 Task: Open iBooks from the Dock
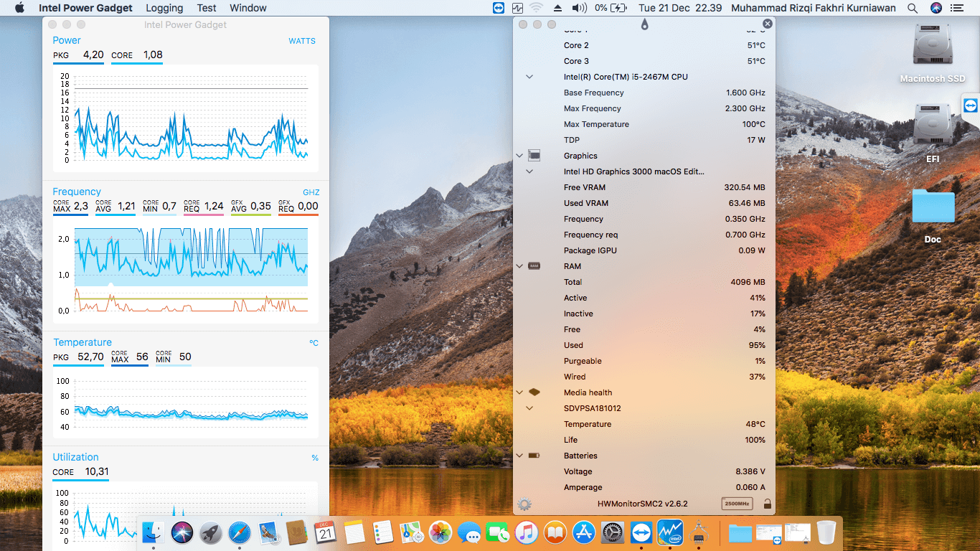(555, 532)
